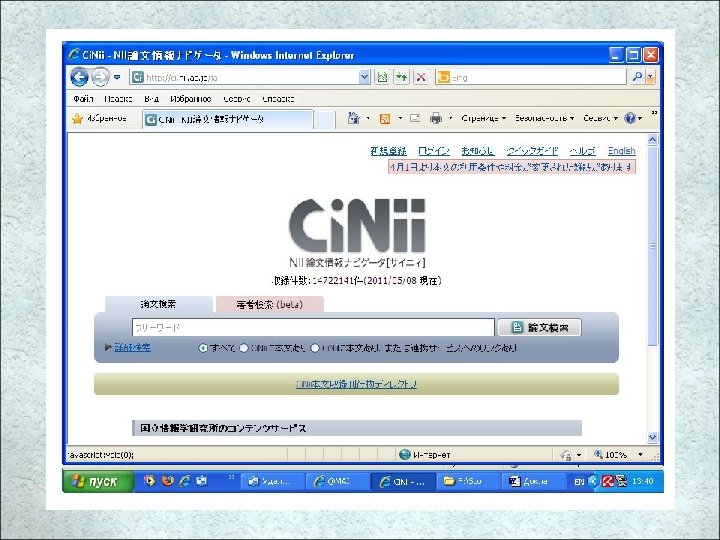Open the Безопасность command bar menu
This screenshot has height=540, width=720.
click(x=545, y=118)
